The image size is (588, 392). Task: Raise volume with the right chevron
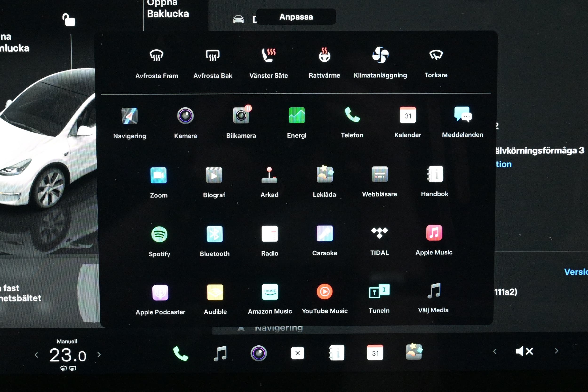coord(556,351)
